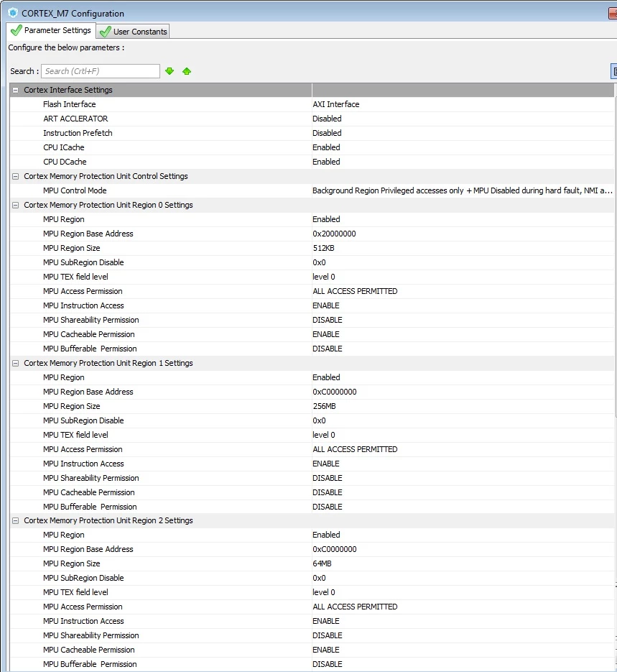
Task: Collapse MPU Region 2 Settings section
Action: pyautogui.click(x=15, y=521)
